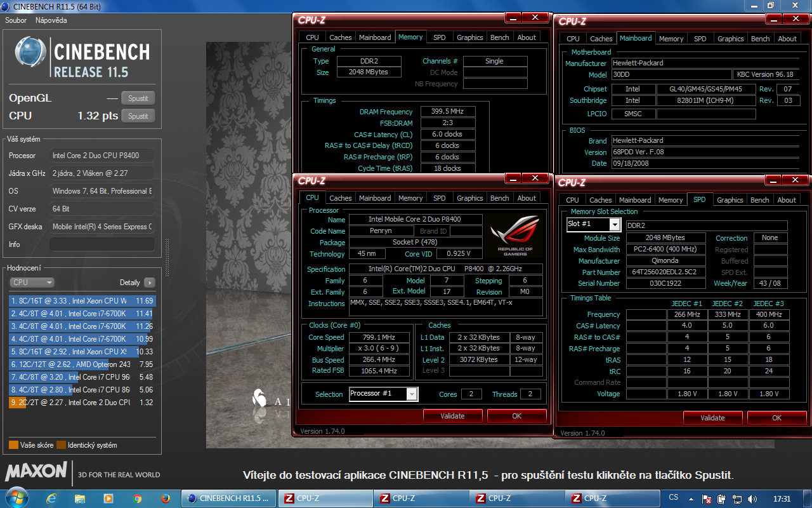Click the power plug tray icon
Image resolution: width=812 pixels, height=508 pixels.
(x=721, y=499)
